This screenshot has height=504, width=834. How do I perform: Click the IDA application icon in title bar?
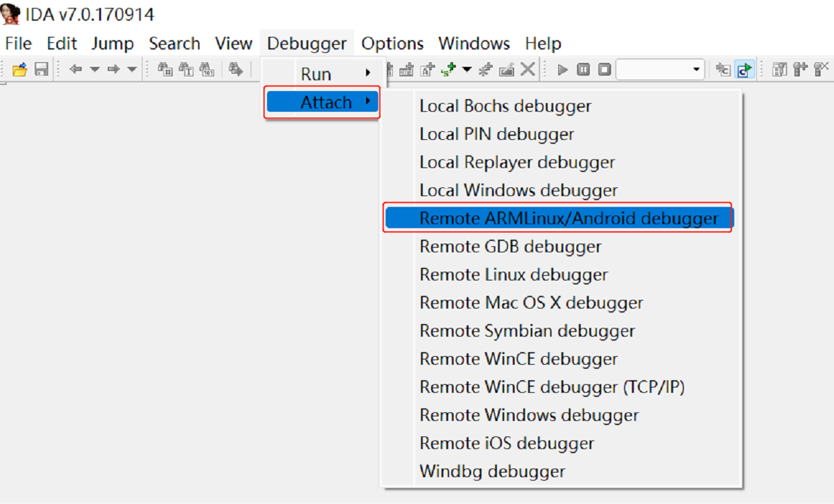click(x=11, y=13)
